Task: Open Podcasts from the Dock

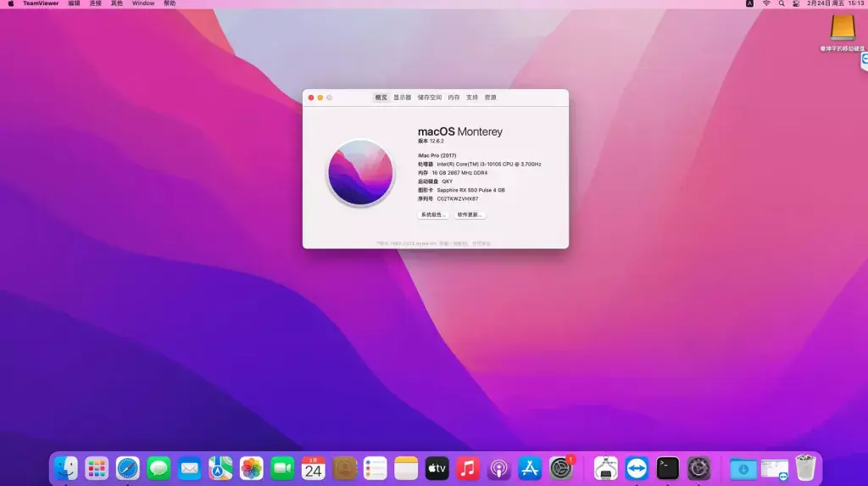Action: [498, 469]
